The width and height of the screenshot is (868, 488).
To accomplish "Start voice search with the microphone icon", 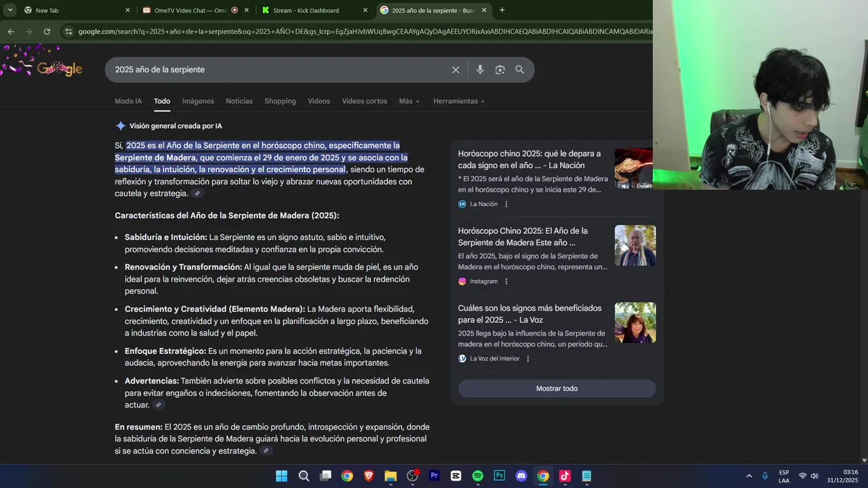I will (480, 70).
